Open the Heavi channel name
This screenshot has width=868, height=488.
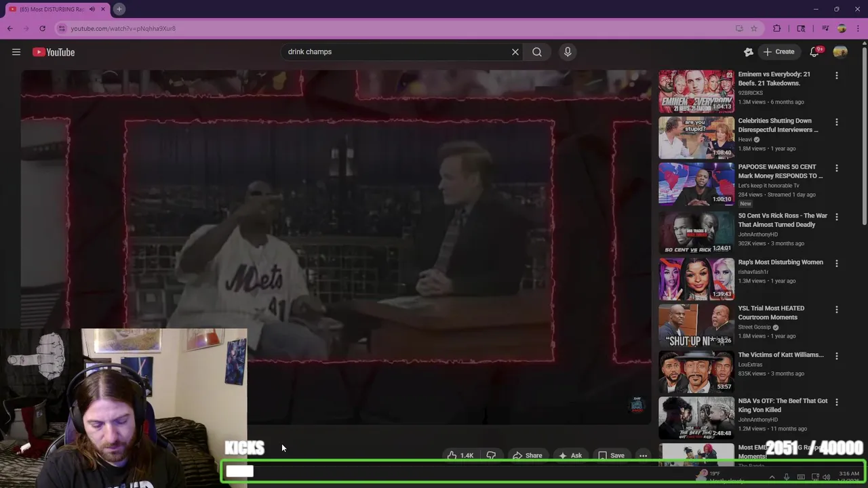[746, 140]
